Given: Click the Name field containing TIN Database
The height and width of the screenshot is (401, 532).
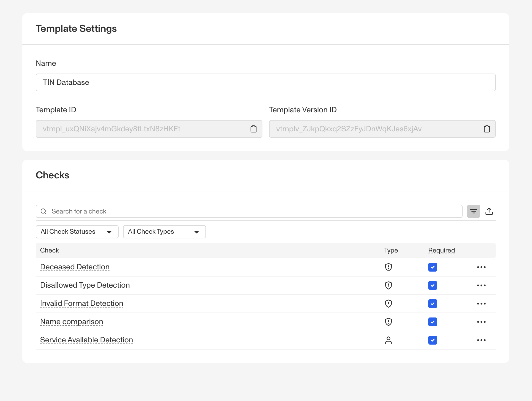Looking at the screenshot, I should [265, 82].
